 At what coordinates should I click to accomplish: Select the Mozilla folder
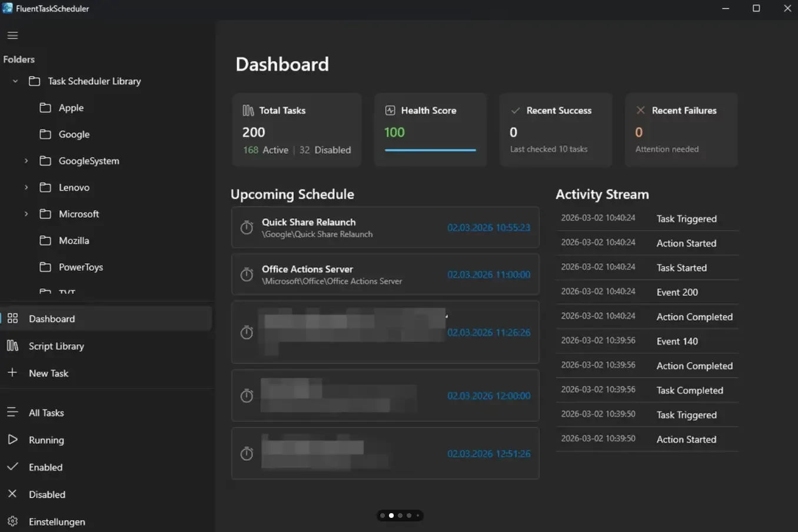(74, 241)
